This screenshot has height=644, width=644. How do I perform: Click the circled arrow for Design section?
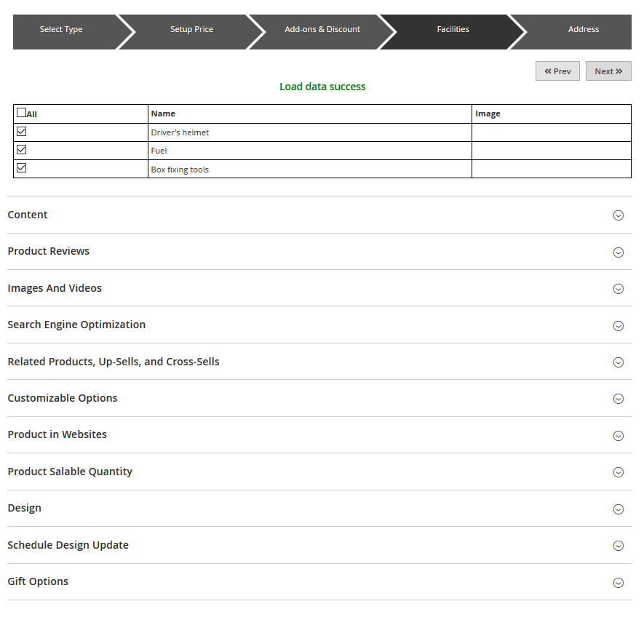click(618, 509)
